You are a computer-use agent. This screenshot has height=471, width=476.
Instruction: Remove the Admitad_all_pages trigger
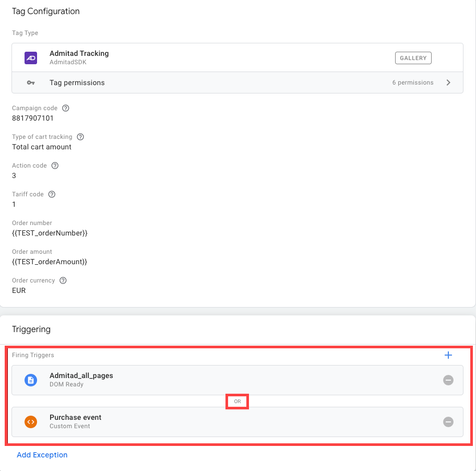pyautogui.click(x=448, y=380)
